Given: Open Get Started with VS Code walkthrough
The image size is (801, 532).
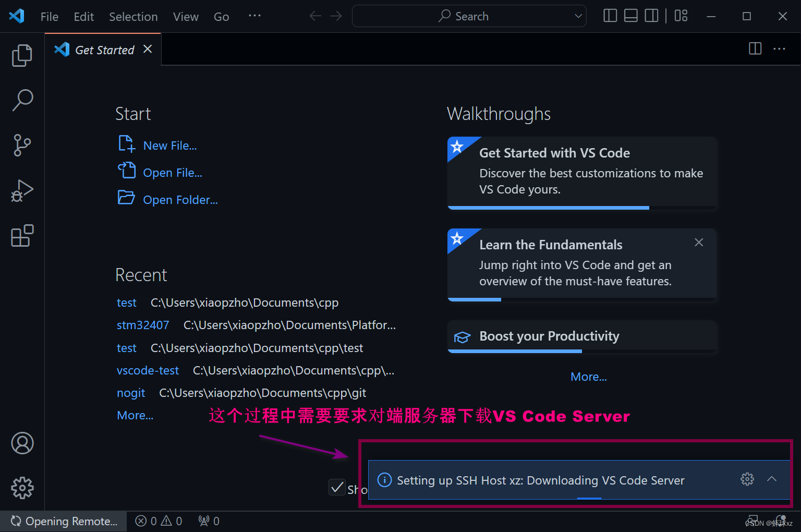Looking at the screenshot, I should pyautogui.click(x=582, y=172).
